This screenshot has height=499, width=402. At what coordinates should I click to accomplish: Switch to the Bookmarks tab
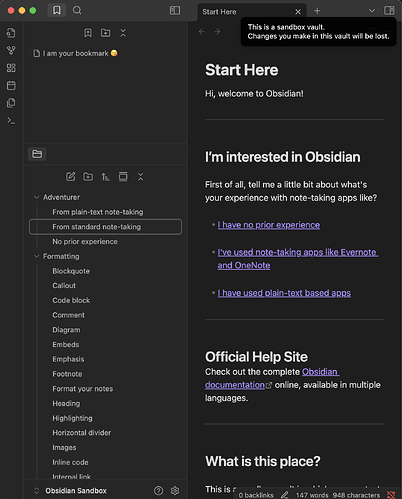[x=57, y=10]
